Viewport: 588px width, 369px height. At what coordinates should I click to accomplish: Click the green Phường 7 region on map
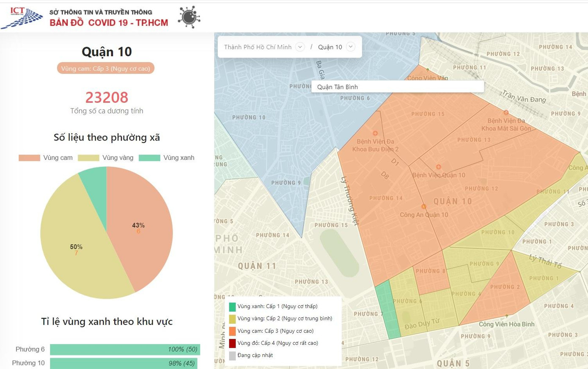388,309
